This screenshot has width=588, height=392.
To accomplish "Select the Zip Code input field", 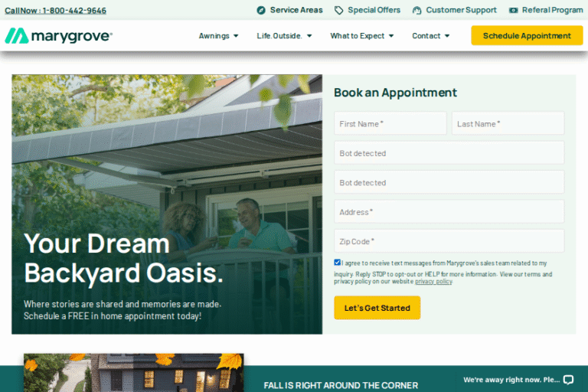I will coord(449,241).
